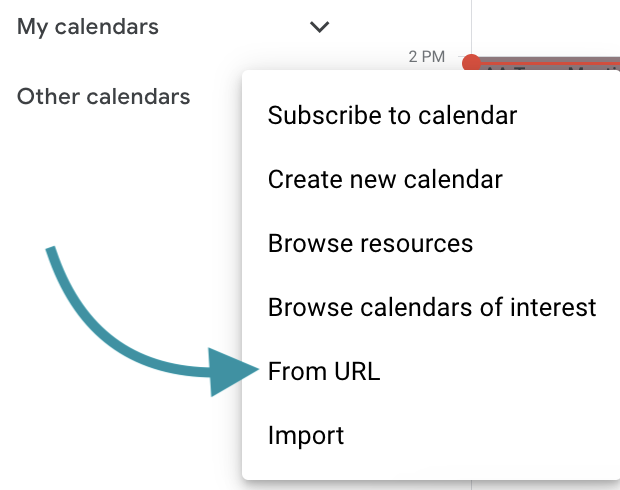
Task: Click the 2 PM time label
Action: [x=427, y=57]
